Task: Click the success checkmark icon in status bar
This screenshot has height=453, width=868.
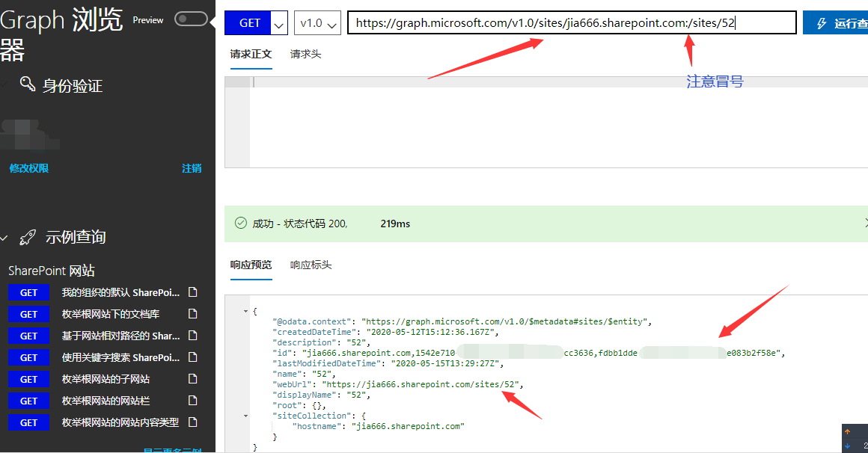Action: (x=241, y=223)
